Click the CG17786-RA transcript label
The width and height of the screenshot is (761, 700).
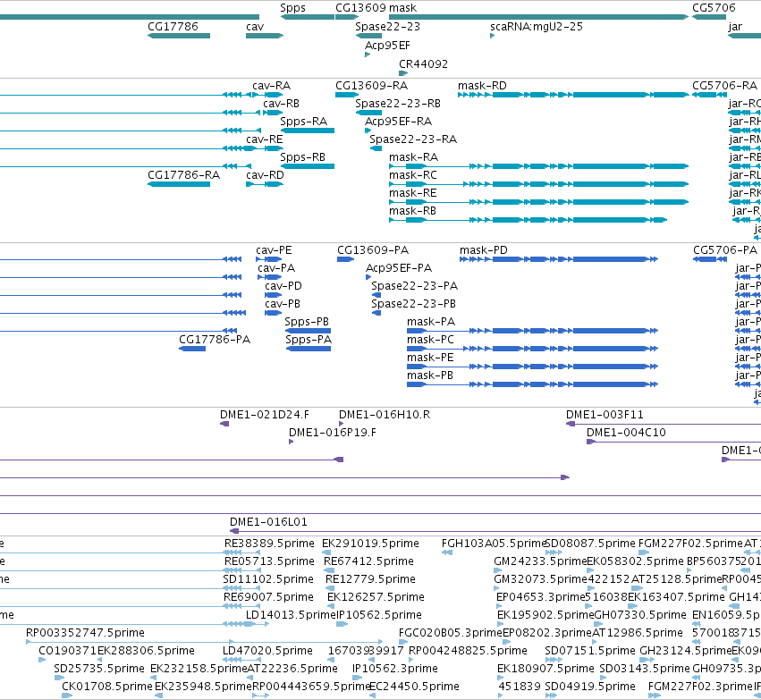183,174
